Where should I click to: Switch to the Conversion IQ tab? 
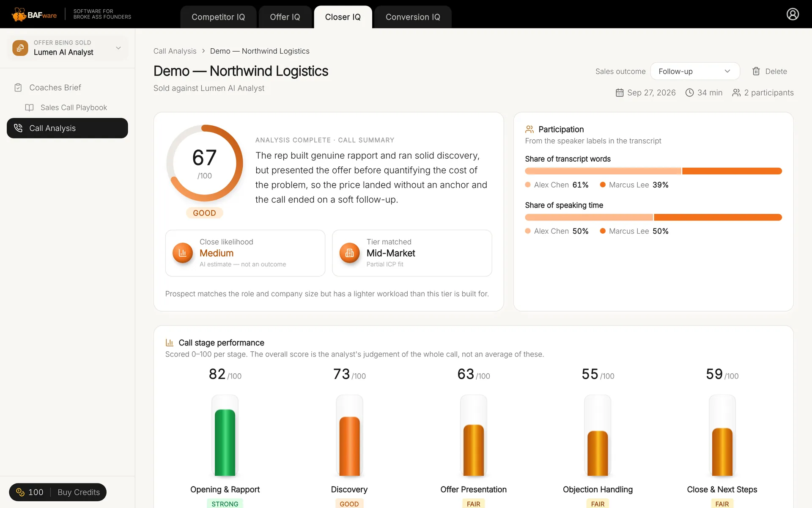click(413, 17)
